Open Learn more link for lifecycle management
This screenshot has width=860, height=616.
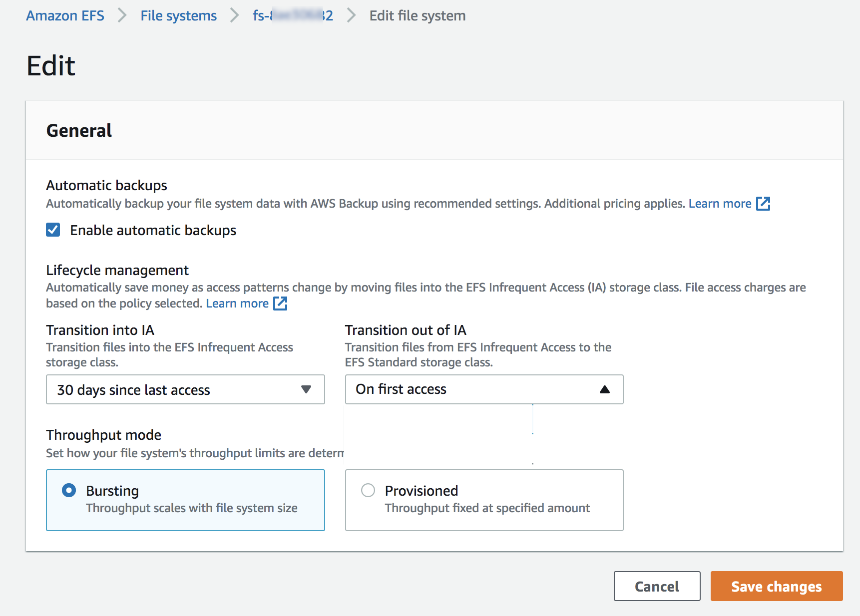pos(237,304)
